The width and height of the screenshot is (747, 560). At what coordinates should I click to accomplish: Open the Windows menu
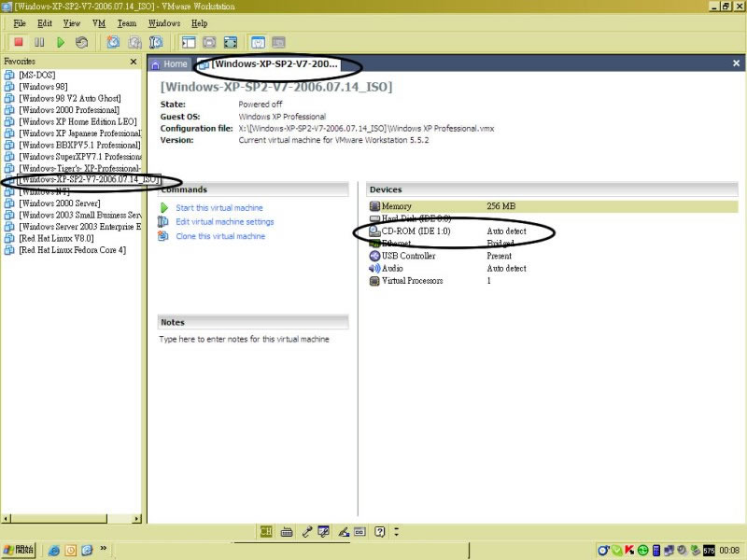click(x=164, y=22)
